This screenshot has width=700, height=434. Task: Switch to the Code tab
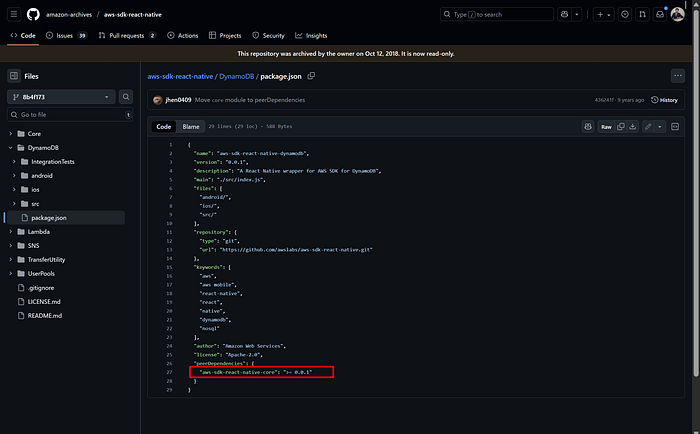coord(23,36)
